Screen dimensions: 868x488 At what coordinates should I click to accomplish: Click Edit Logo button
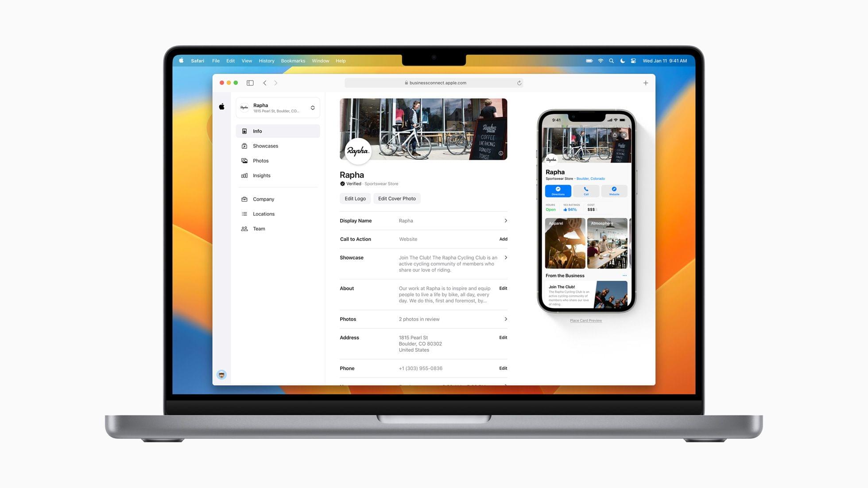click(x=355, y=198)
